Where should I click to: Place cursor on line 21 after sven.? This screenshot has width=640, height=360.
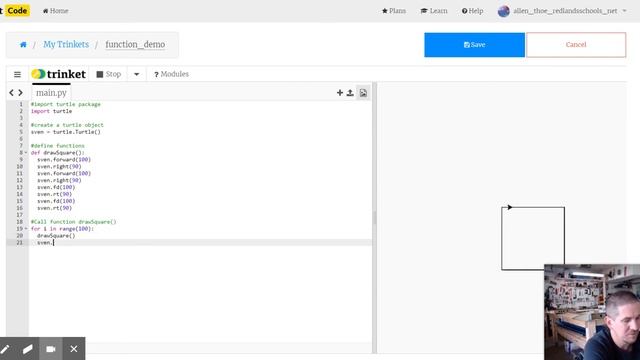coord(53,242)
